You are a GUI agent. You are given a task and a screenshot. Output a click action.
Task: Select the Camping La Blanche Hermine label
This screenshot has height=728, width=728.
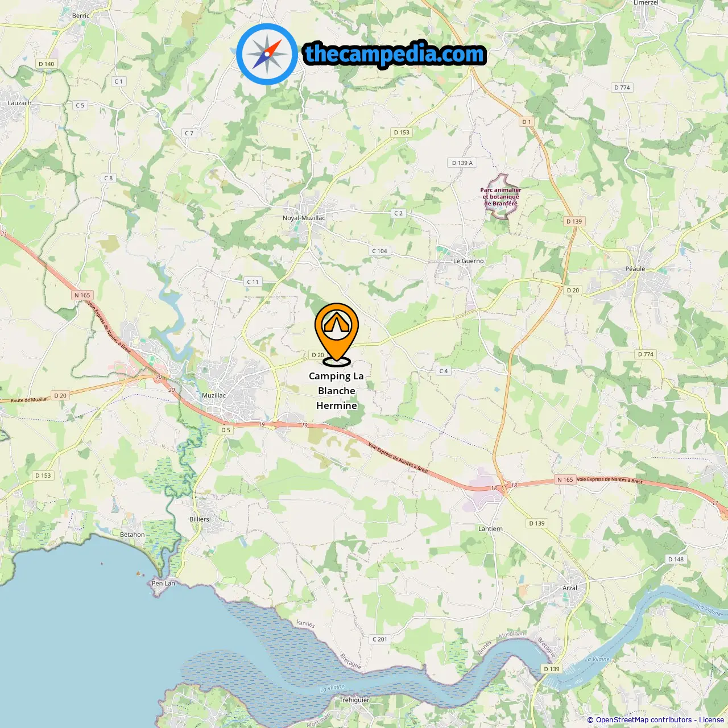[x=337, y=391]
